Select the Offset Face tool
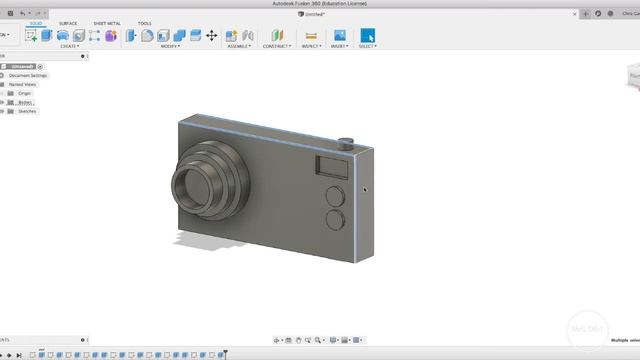Image resolution: width=640 pixels, height=360 pixels. (x=196, y=36)
